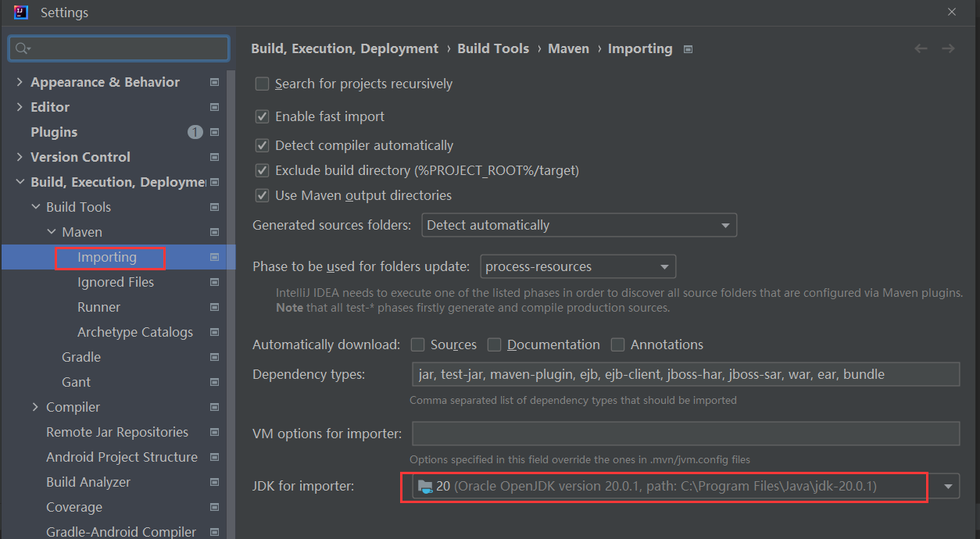980x539 pixels.
Task: Expand the Compiler tree node
Action: 35,407
